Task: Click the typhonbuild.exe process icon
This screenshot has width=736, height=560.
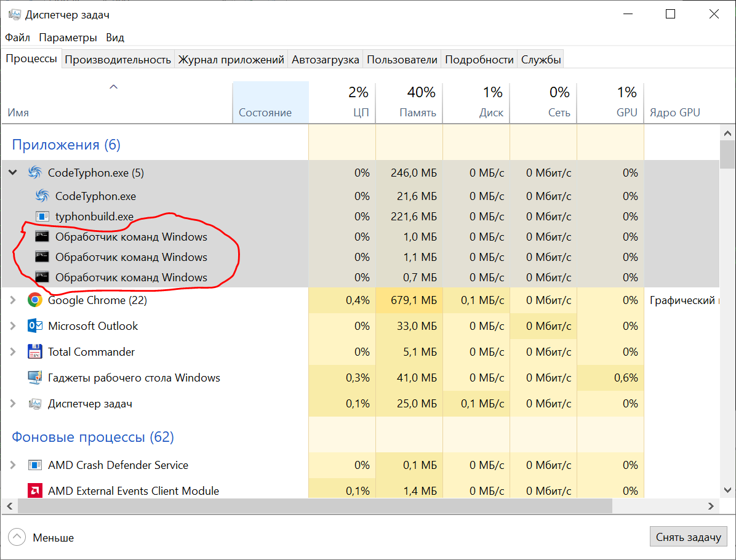Action: (x=42, y=217)
